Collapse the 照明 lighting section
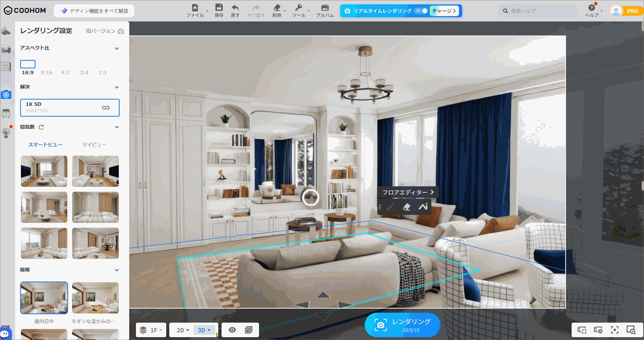Viewport: 644px width, 340px height. click(117, 270)
